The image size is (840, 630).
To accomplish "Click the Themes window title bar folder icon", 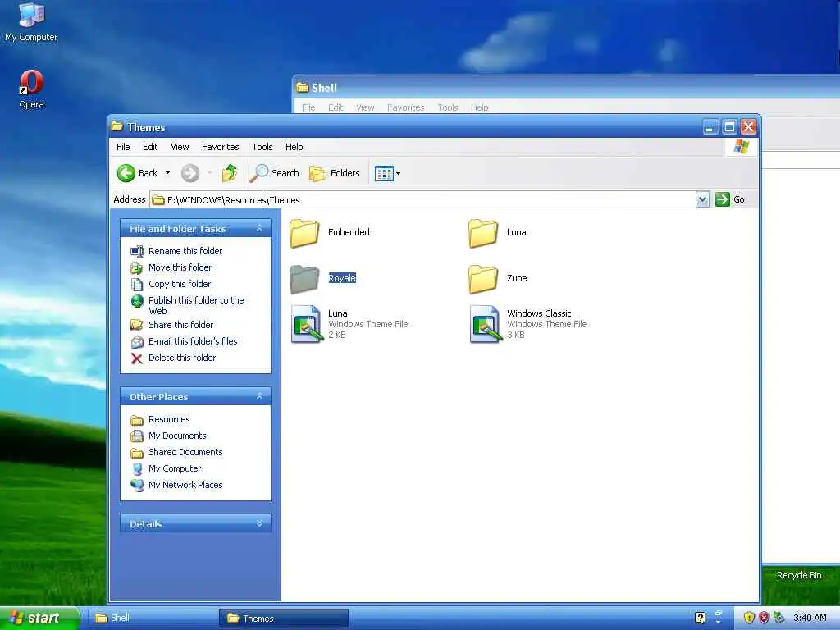I will [116, 126].
